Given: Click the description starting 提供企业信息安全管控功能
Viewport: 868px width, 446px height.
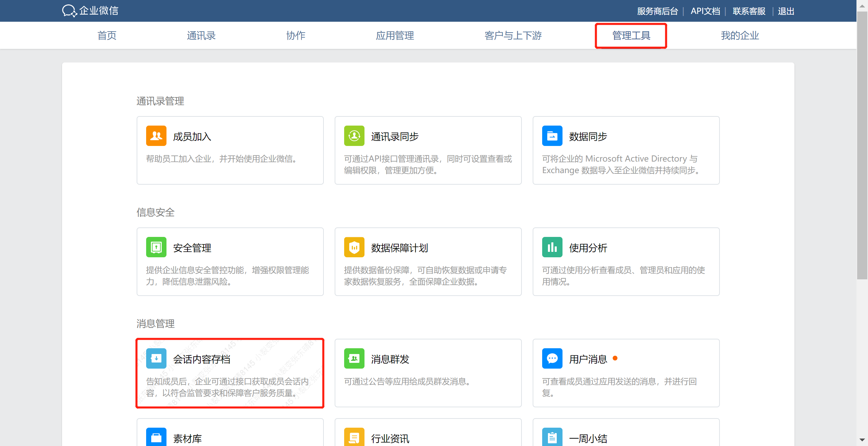Looking at the screenshot, I should (x=228, y=276).
